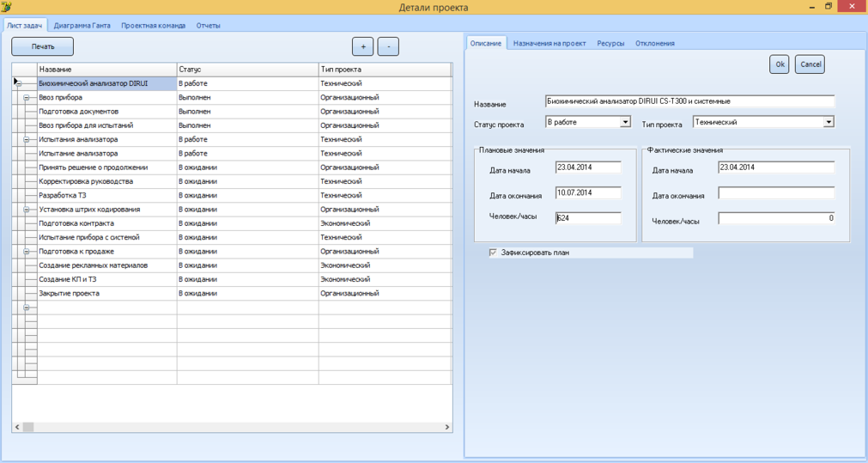Open the Проектная команда tab

[153, 26]
